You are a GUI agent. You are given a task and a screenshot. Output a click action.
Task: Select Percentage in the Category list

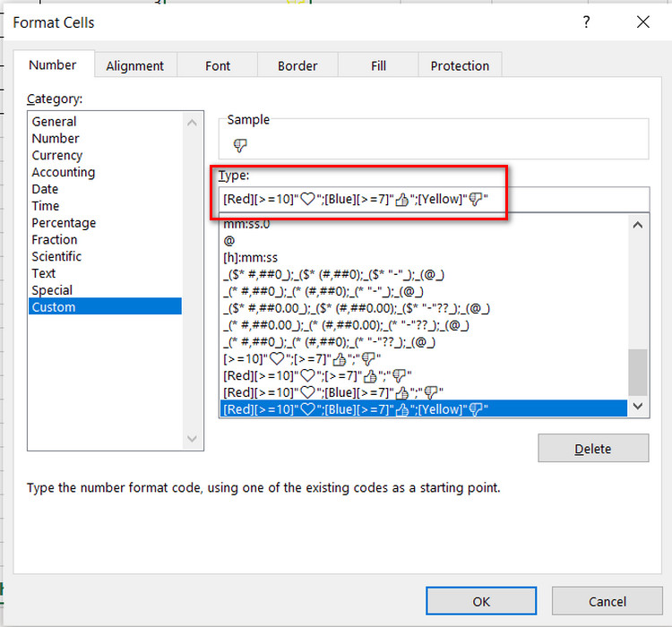[64, 223]
